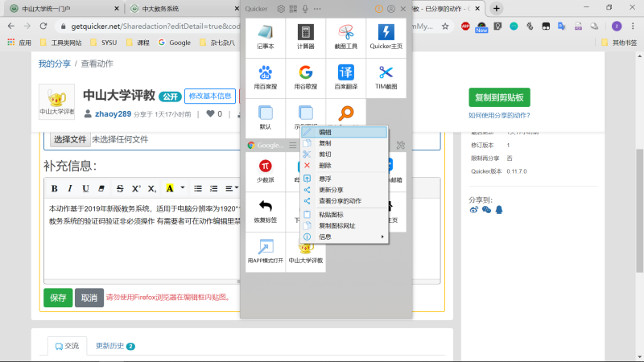
Task: Open the Quicker settings gear
Action: (281, 9)
